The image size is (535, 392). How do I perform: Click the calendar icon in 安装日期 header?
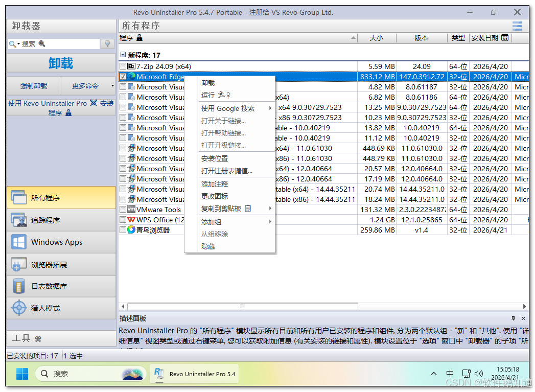(x=505, y=38)
